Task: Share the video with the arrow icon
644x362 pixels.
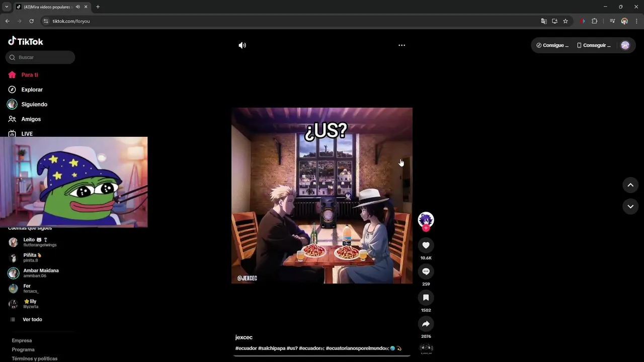Action: 426,323
